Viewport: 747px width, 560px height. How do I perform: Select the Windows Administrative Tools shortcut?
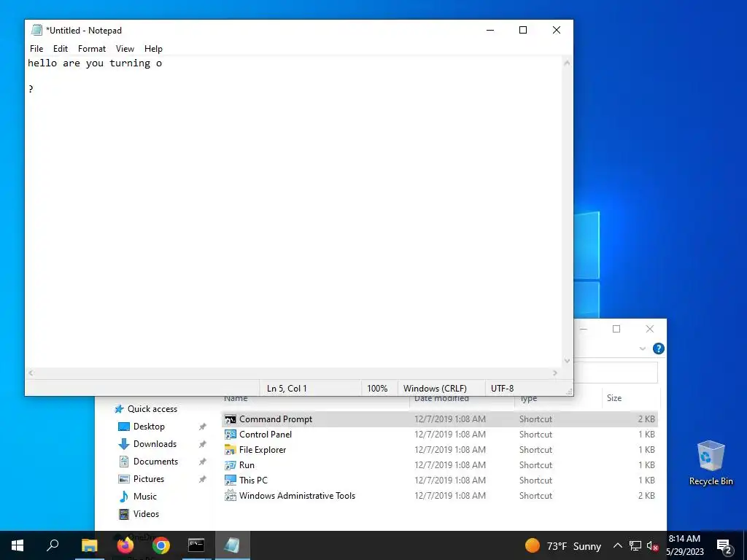coord(440,495)
